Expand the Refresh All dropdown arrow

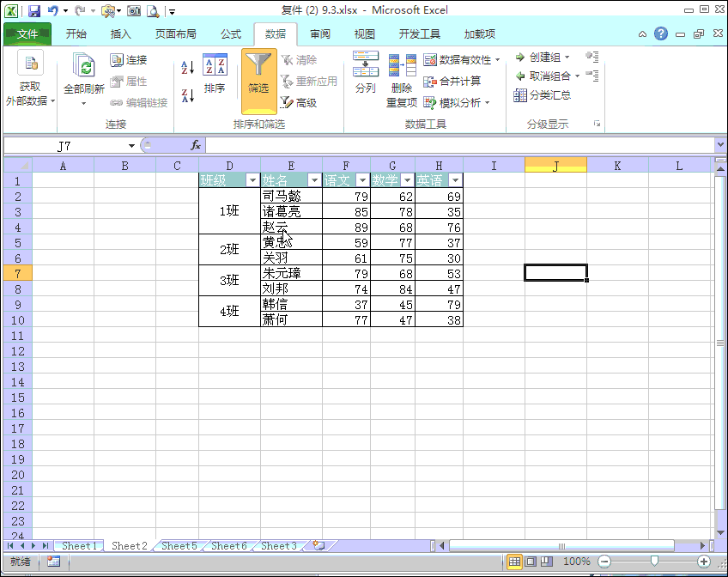click(x=83, y=104)
